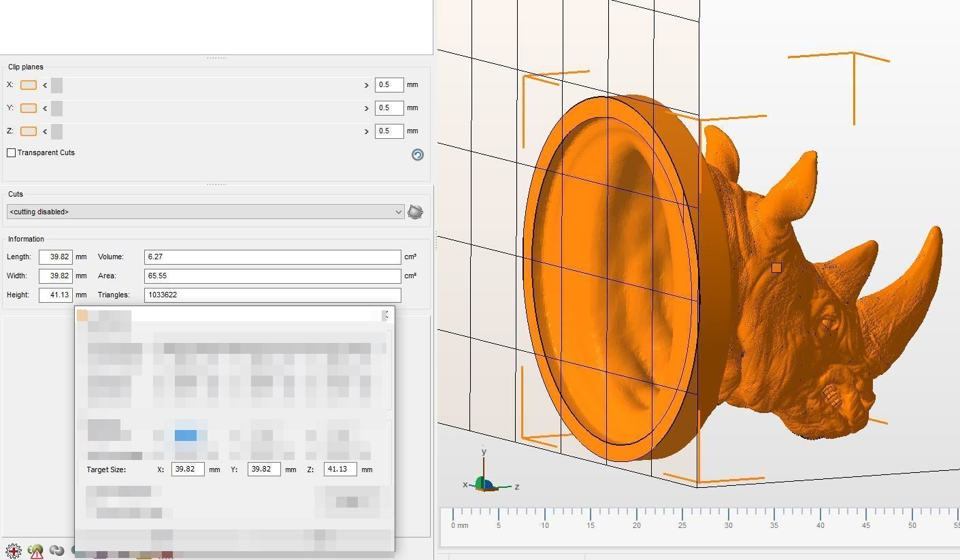The width and height of the screenshot is (960, 560).
Task: Click the Volume value 6.27 field
Action: click(x=273, y=257)
